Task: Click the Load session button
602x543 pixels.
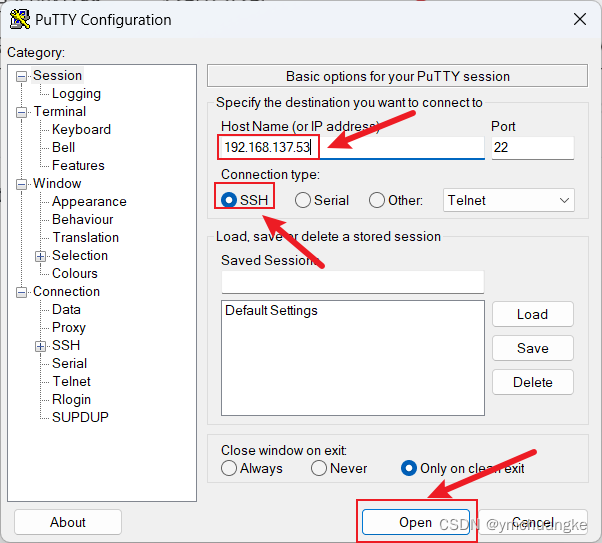Action: click(533, 315)
